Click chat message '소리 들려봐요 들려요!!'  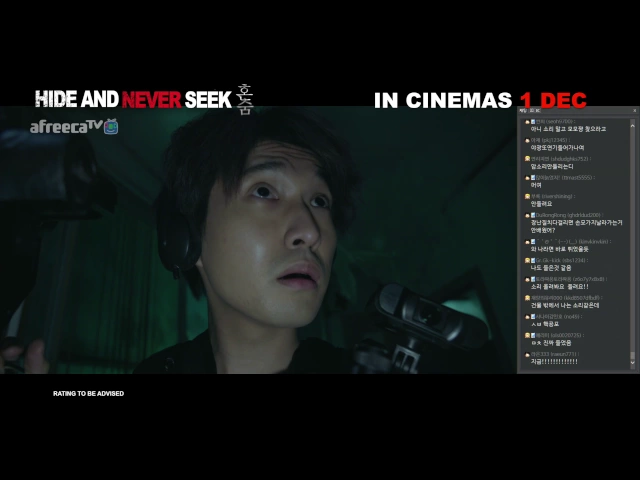(559, 287)
